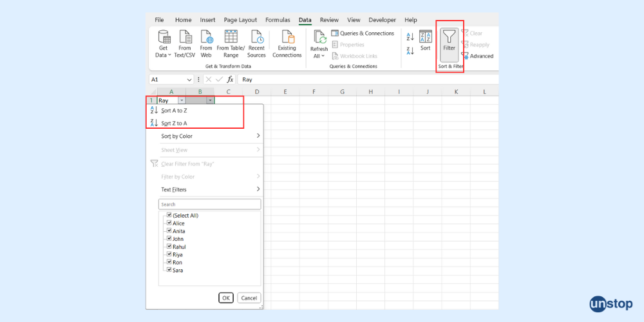Open the File tab
The height and width of the screenshot is (322, 644).
pos(159,20)
